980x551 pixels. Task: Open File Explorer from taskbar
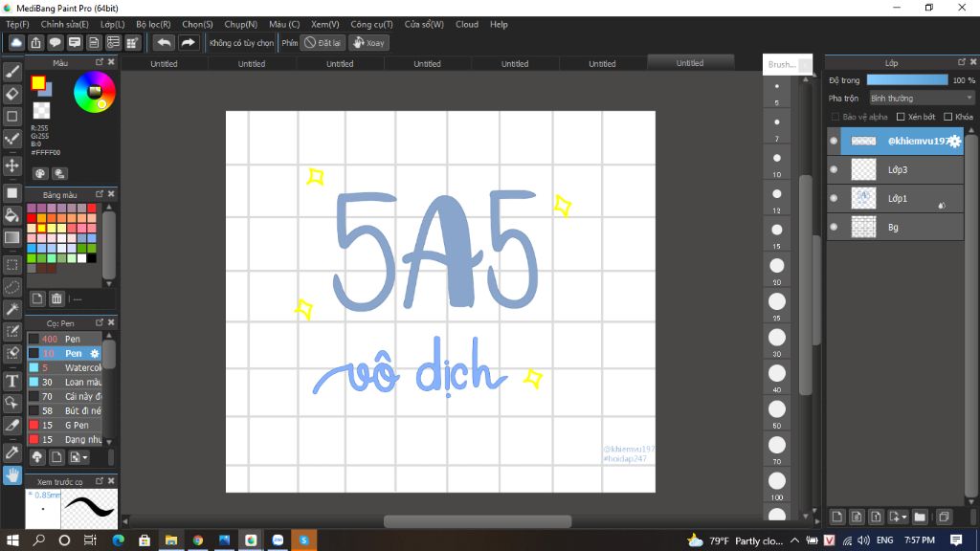(170, 540)
